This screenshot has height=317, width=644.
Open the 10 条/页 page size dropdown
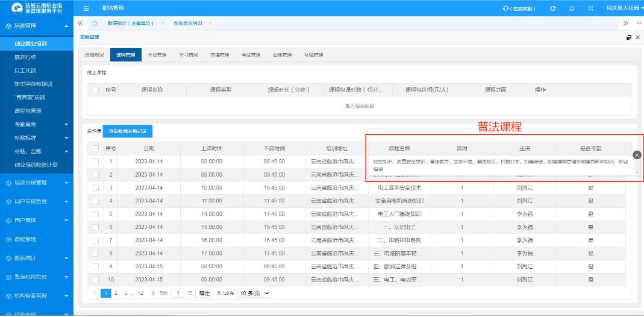(253, 293)
